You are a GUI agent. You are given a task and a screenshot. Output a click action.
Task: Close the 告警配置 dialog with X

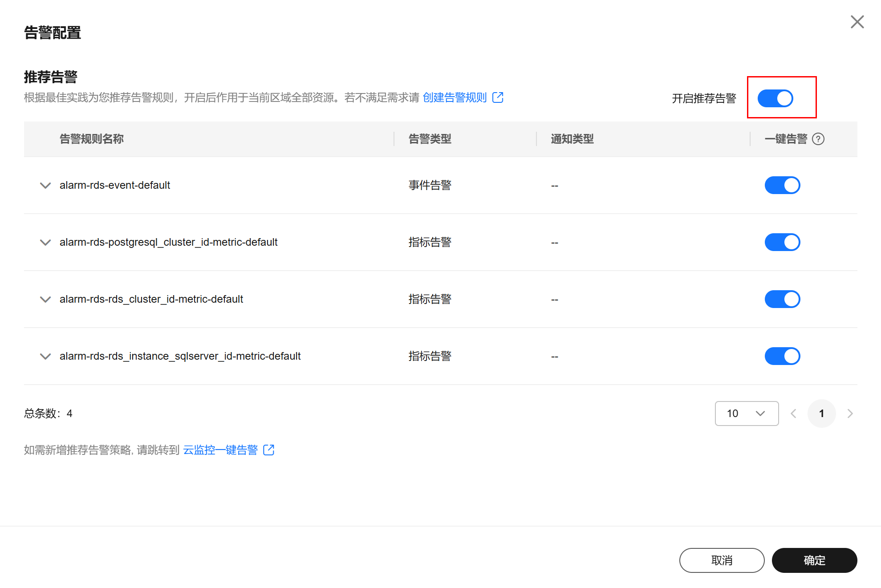pyautogui.click(x=857, y=22)
